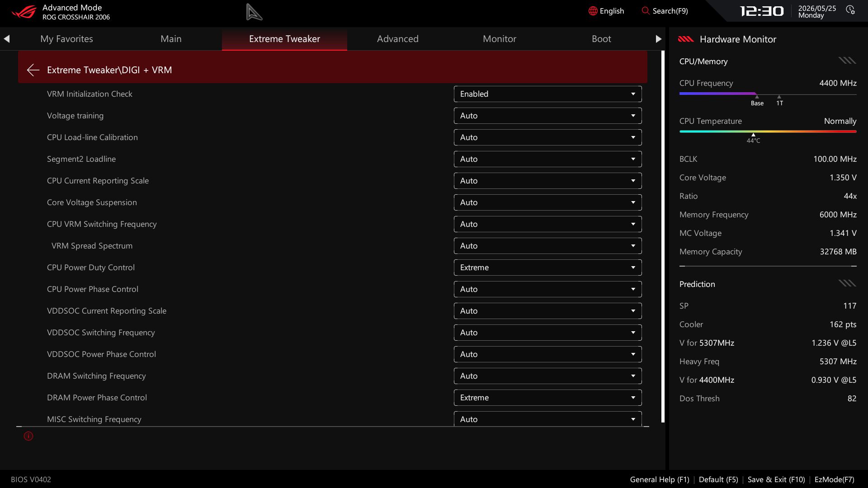Image resolution: width=868 pixels, height=488 pixels.
Task: Click the Hardware Monitor stripes icon
Action: pyautogui.click(x=686, y=39)
